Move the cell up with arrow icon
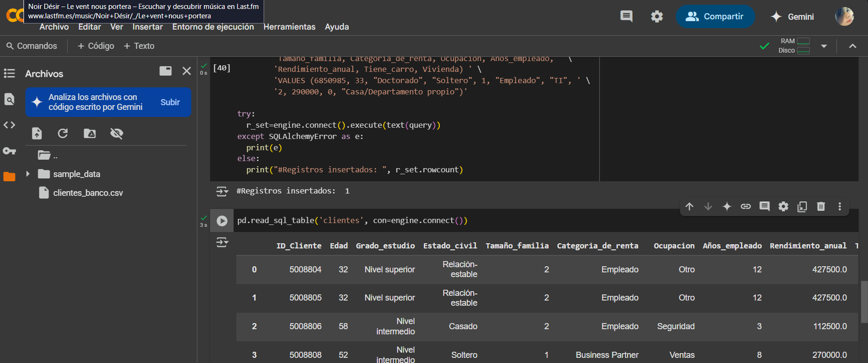Image resolution: width=868 pixels, height=363 pixels. point(689,207)
